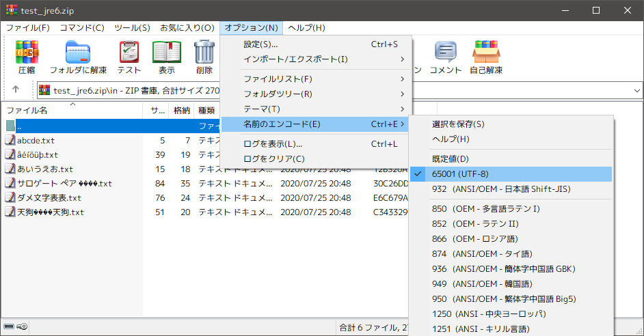Close the オプション(N) menu

[x=252, y=28]
